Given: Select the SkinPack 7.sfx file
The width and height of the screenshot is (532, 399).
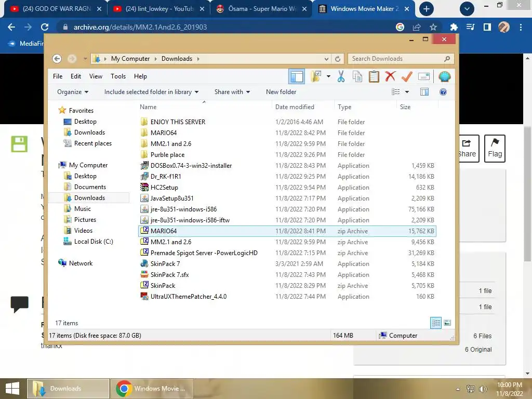Looking at the screenshot, I should tap(287, 275).
